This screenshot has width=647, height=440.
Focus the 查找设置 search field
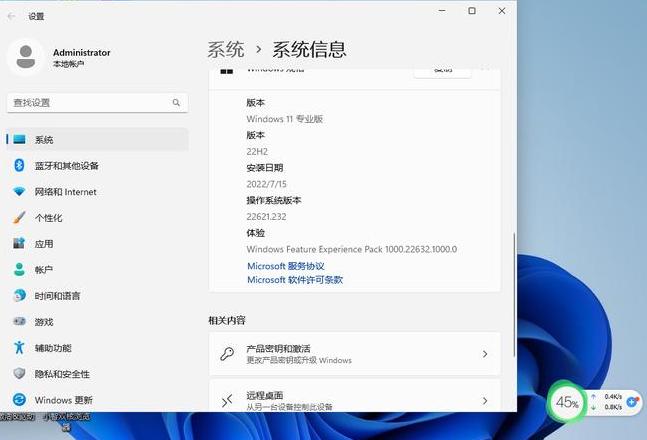(97, 103)
